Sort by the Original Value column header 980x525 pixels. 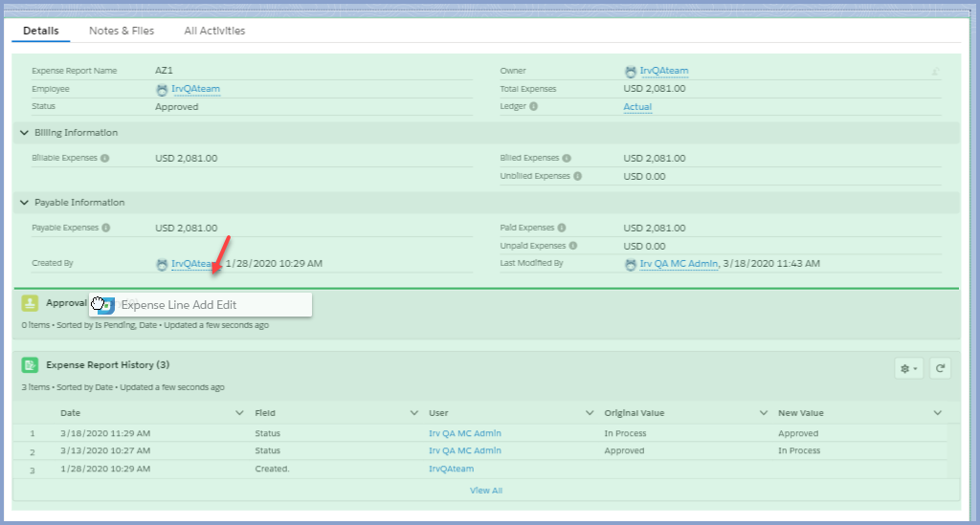coord(634,412)
